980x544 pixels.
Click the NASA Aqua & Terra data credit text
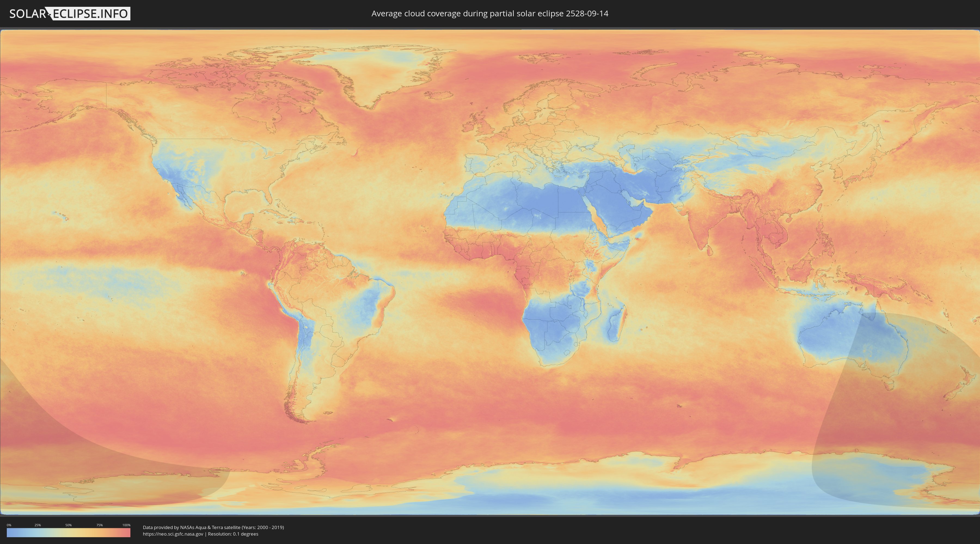pyautogui.click(x=213, y=527)
